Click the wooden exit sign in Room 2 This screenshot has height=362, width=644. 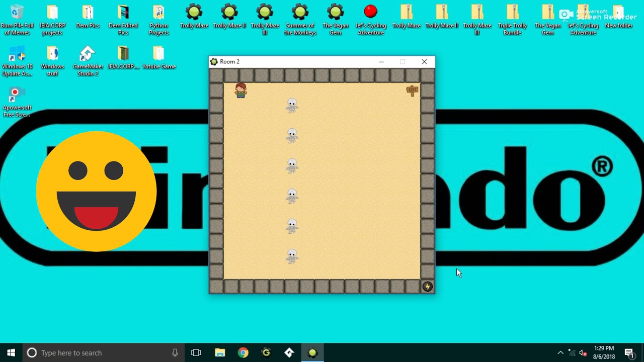tap(412, 90)
